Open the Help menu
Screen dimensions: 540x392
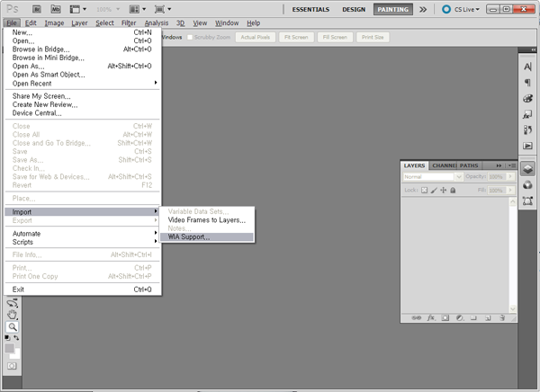click(x=253, y=22)
